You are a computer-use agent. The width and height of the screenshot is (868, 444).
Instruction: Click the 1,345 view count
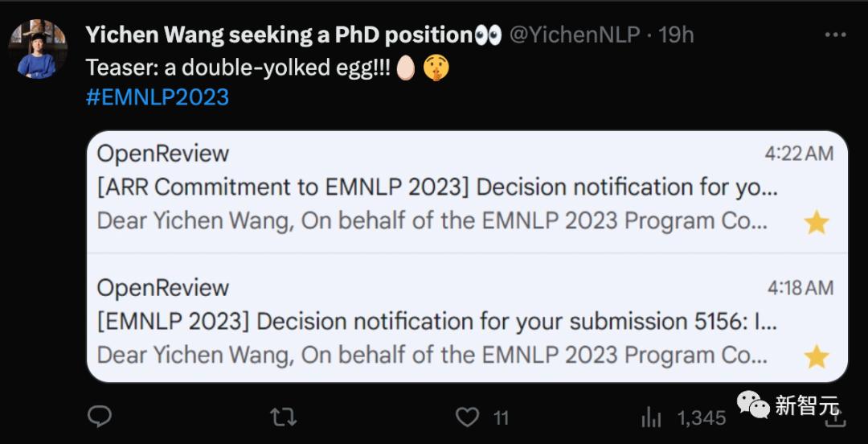pos(701,417)
